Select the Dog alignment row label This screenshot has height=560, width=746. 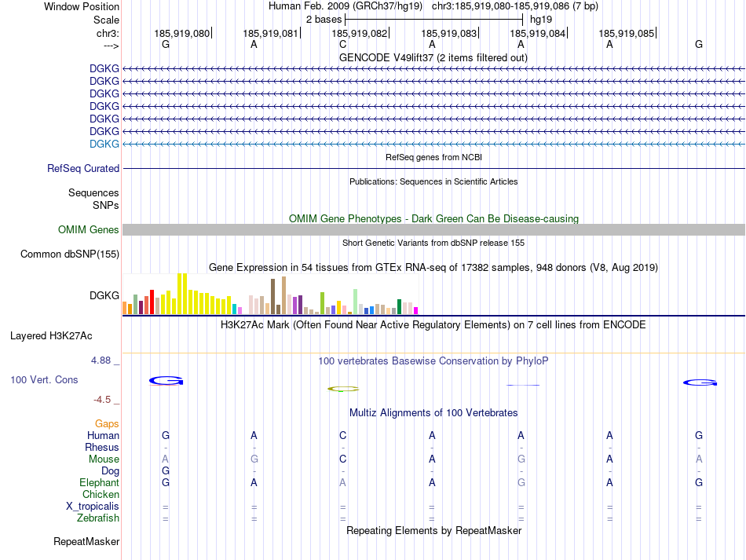(110, 471)
